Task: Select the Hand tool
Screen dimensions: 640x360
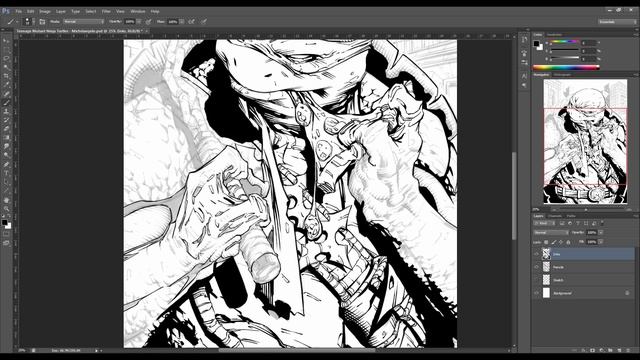Action: coord(6,200)
